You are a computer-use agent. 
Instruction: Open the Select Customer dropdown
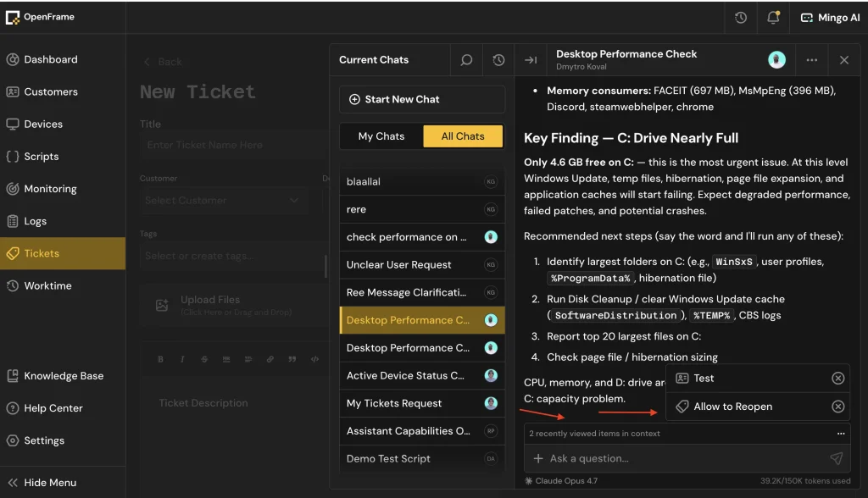223,201
